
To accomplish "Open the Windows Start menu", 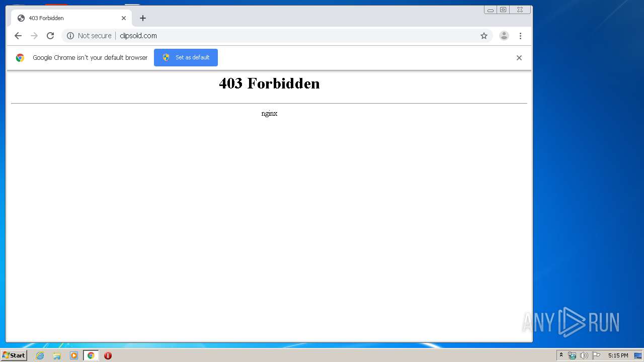I will click(x=14, y=355).
